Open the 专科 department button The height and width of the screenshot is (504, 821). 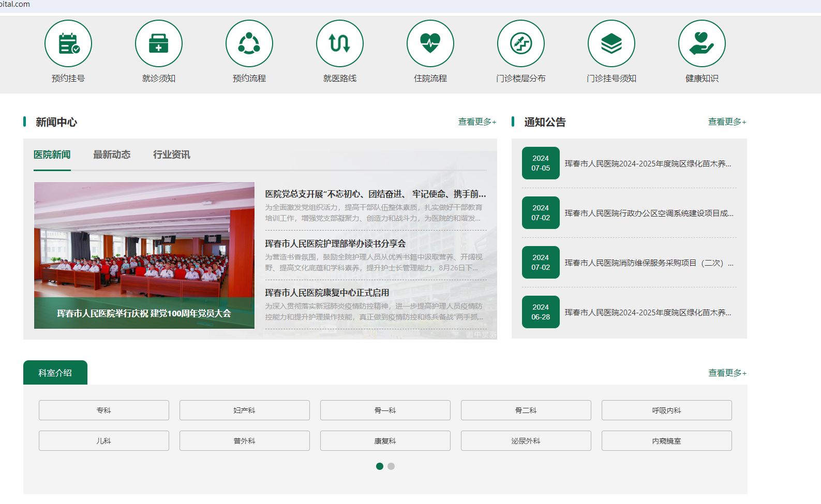104,410
